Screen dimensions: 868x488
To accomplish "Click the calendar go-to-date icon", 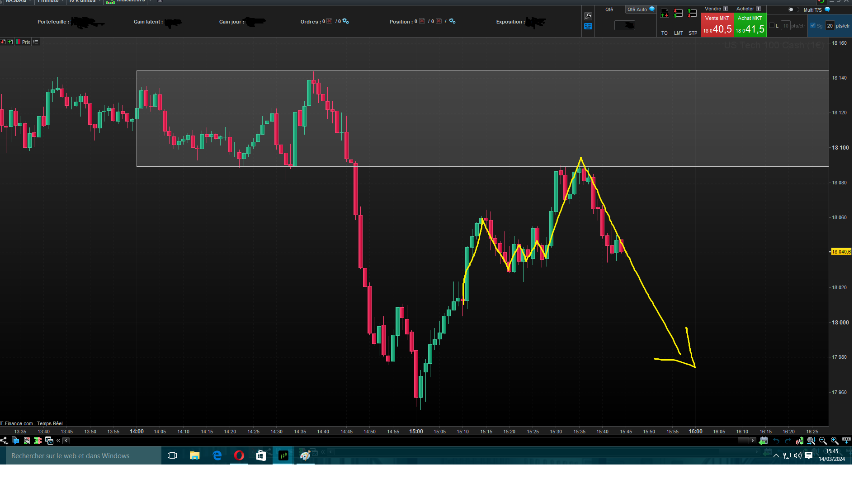I will coord(764,441).
